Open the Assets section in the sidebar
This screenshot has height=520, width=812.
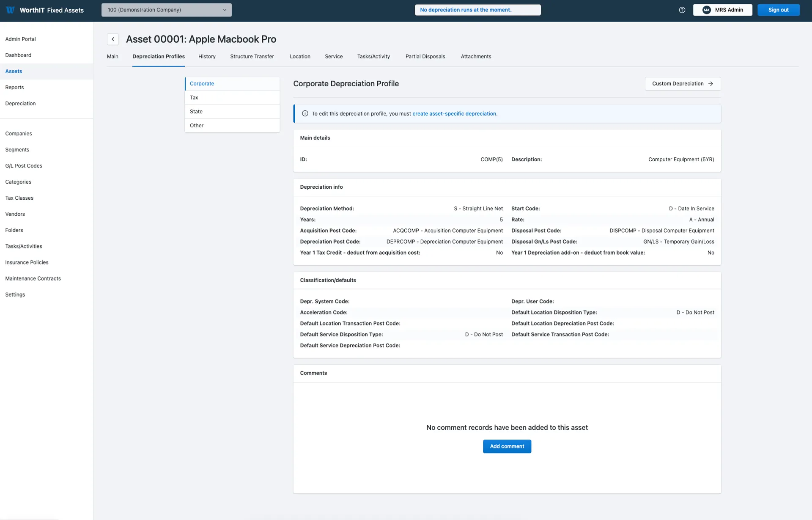pos(14,71)
